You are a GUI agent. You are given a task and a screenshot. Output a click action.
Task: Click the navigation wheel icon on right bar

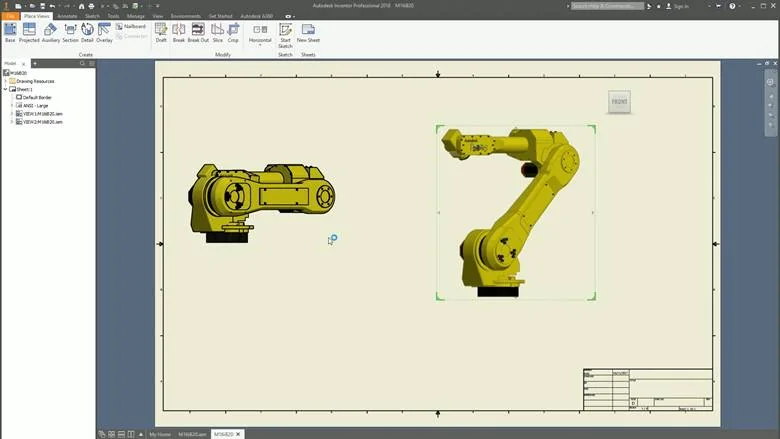(x=770, y=82)
